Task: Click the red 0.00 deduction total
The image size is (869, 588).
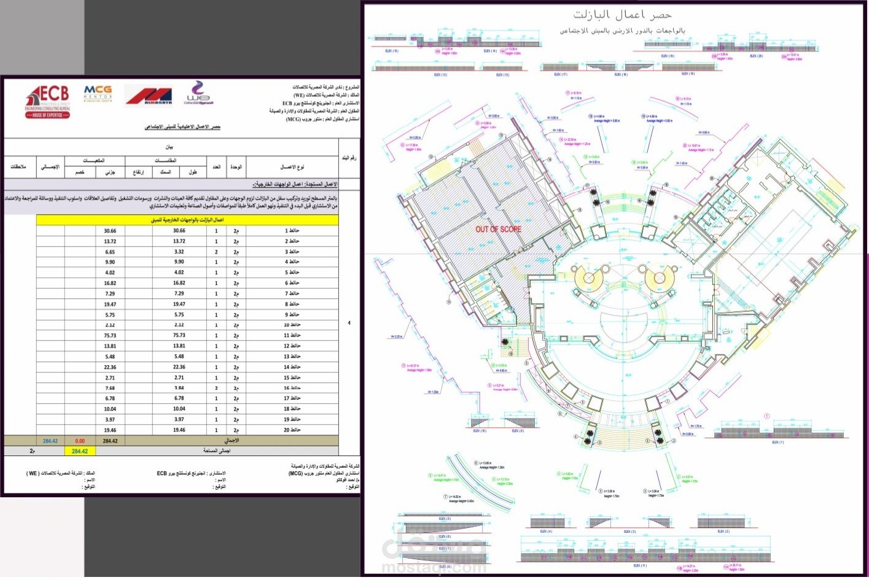Action: (80, 441)
